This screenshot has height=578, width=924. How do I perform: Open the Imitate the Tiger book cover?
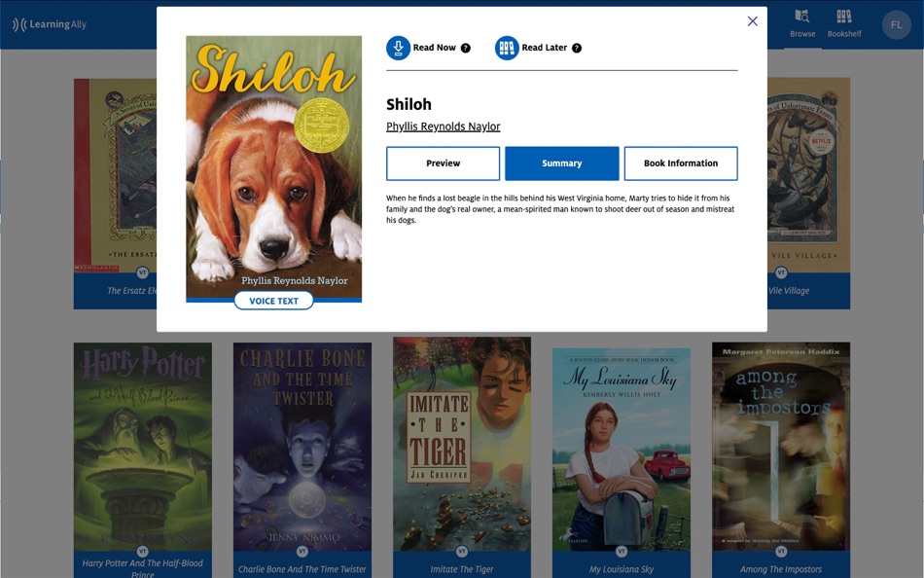462,444
